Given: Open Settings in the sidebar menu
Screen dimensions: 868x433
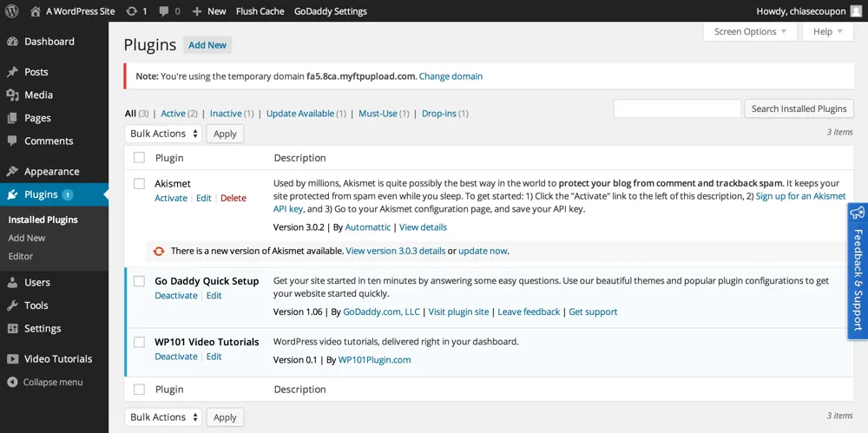Looking at the screenshot, I should click(43, 329).
